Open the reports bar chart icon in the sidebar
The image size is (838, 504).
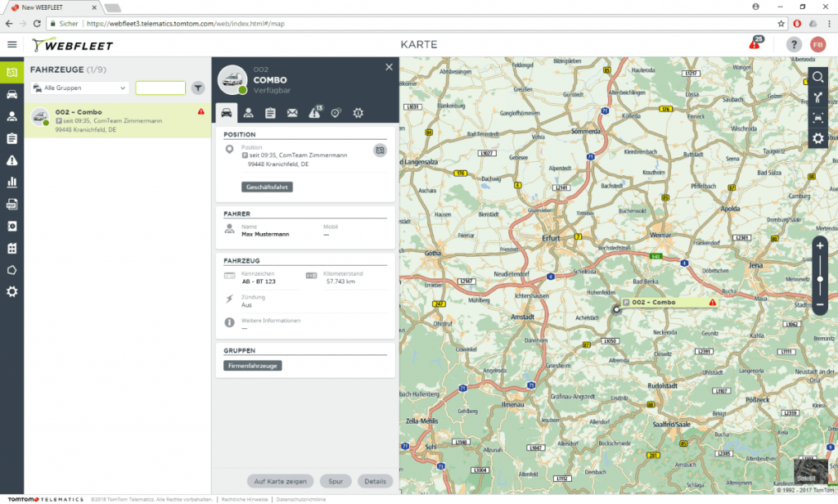(x=11, y=182)
